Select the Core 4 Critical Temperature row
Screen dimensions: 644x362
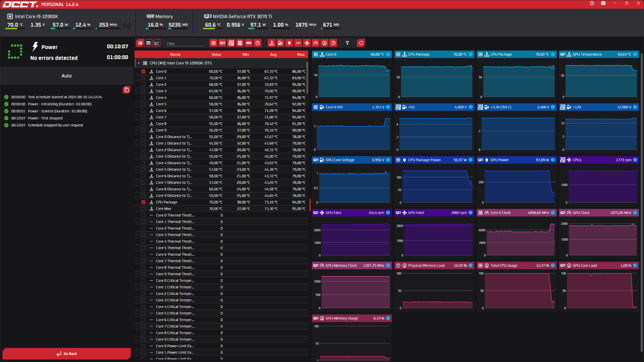coord(221,307)
